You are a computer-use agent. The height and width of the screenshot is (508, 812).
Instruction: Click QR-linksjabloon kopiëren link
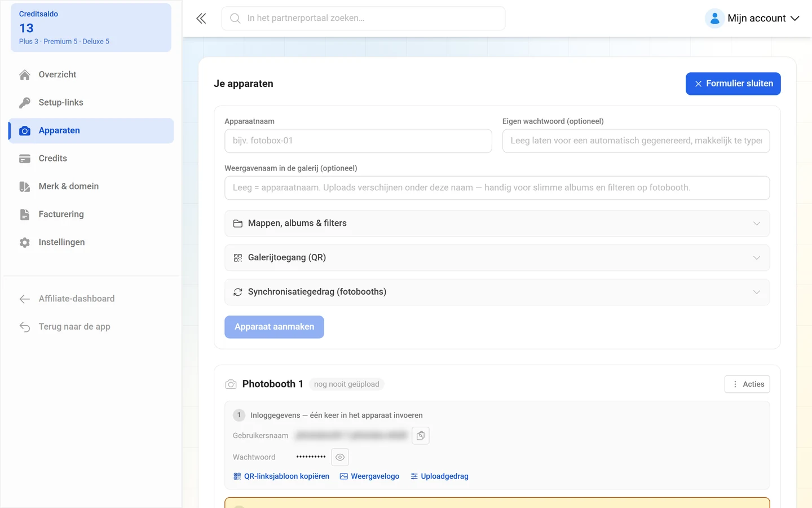coord(281,476)
